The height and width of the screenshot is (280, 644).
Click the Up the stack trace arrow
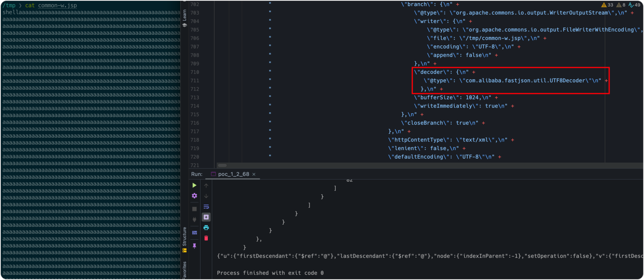coord(206,186)
